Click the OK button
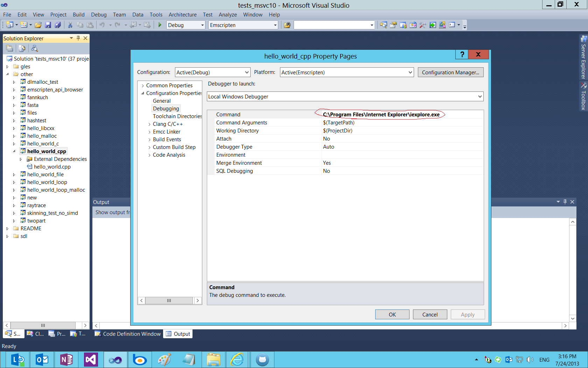The height and width of the screenshot is (368, 588). coord(392,314)
